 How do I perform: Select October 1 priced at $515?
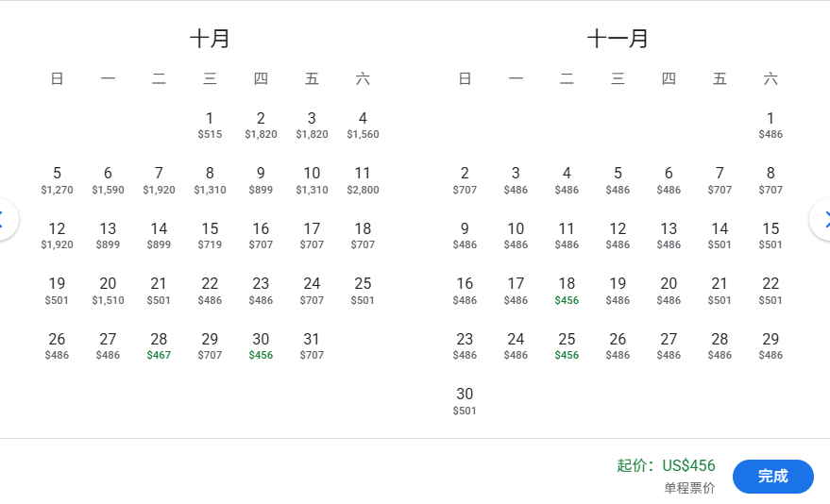(x=210, y=126)
